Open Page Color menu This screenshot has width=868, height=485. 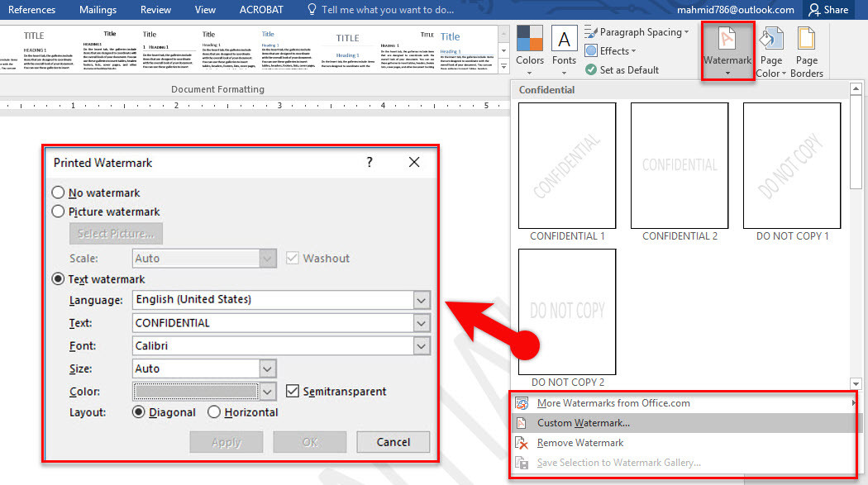pos(771,51)
